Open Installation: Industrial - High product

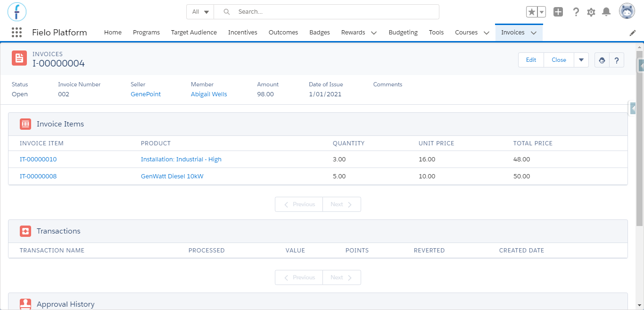click(x=181, y=159)
